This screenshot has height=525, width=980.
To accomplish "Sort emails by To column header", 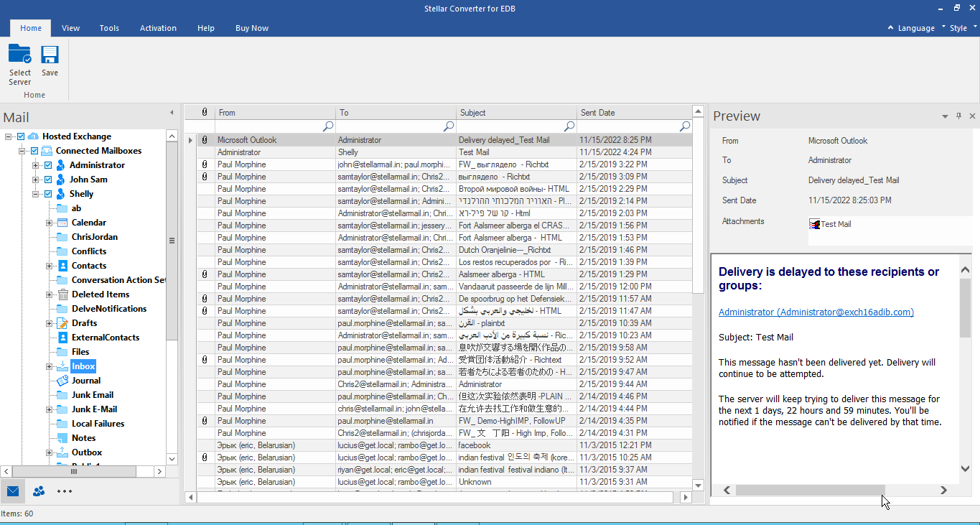I will tap(396, 112).
